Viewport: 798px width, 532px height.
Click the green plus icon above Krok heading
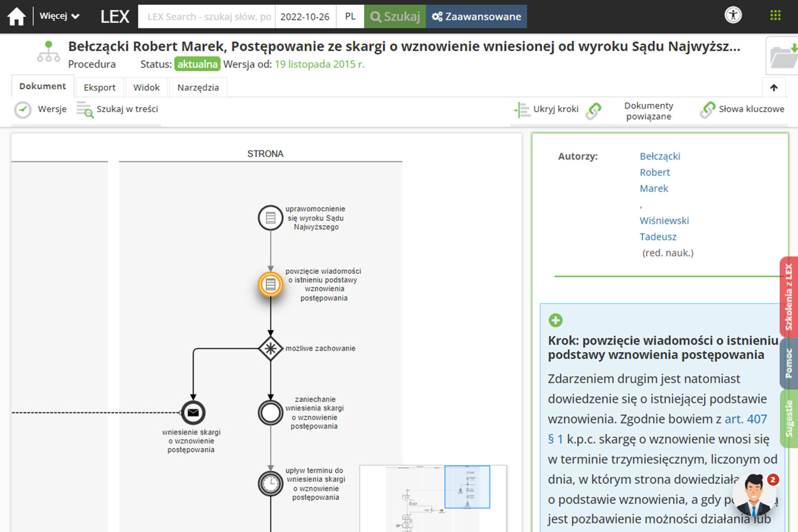(555, 320)
